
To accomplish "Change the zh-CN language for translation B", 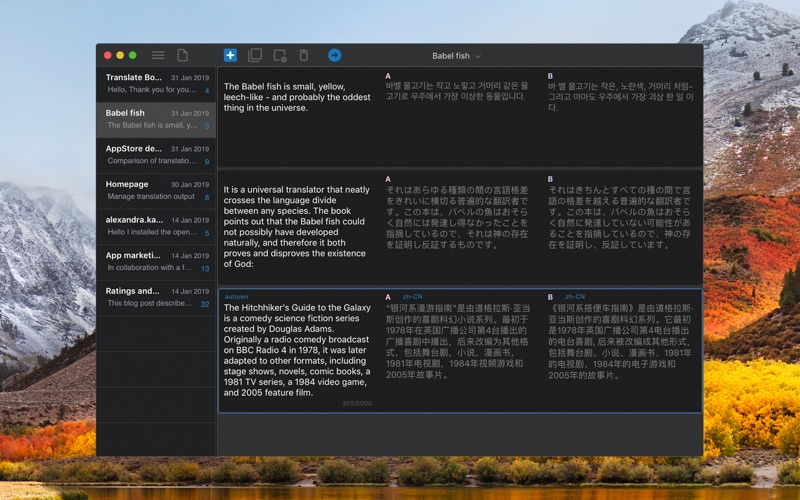I will [x=575, y=297].
